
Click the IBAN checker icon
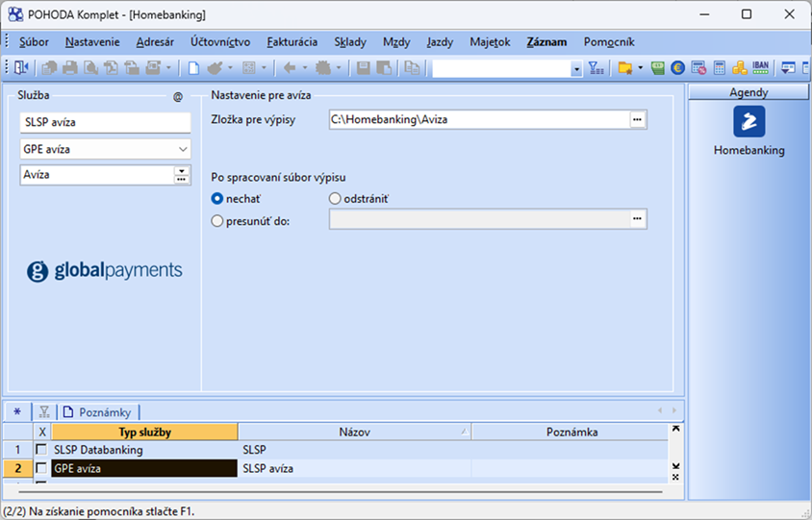point(760,68)
